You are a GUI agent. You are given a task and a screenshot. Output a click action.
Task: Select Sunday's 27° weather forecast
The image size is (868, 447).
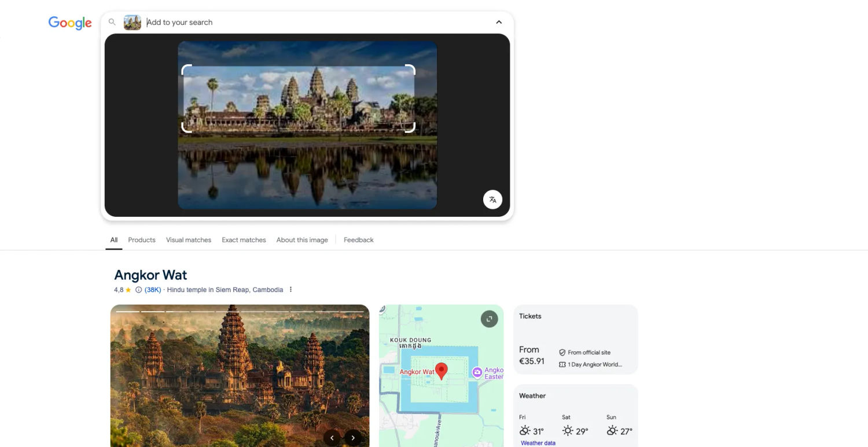(x=619, y=427)
